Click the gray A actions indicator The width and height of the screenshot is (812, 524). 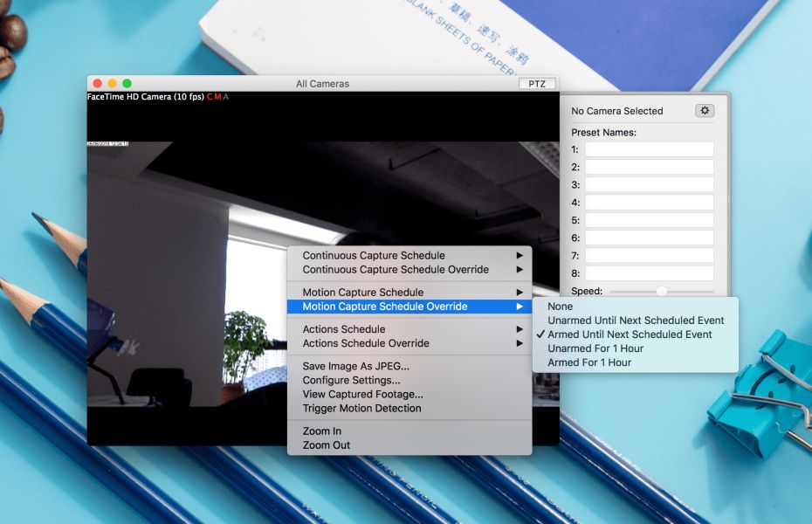[x=225, y=97]
